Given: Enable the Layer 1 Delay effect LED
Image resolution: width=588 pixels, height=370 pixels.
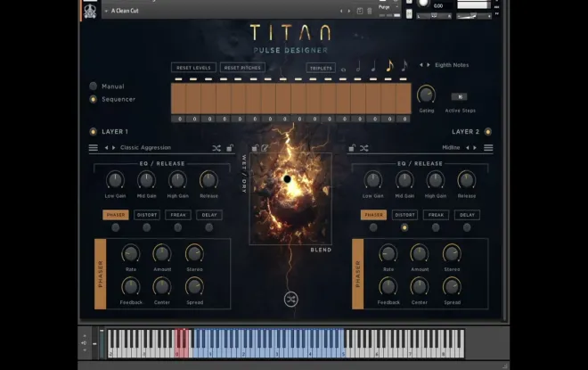Looking at the screenshot, I should click(x=208, y=227).
